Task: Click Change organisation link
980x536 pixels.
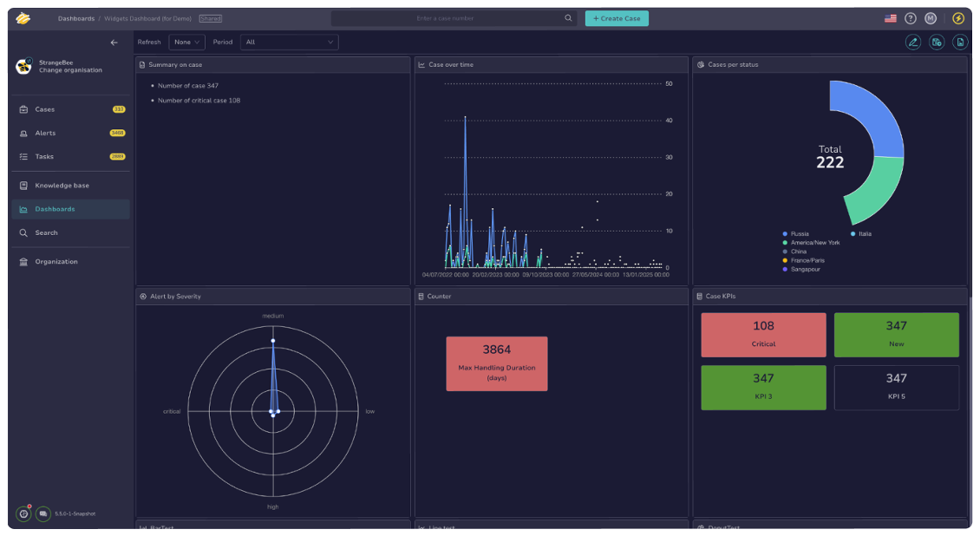Action: click(x=70, y=70)
